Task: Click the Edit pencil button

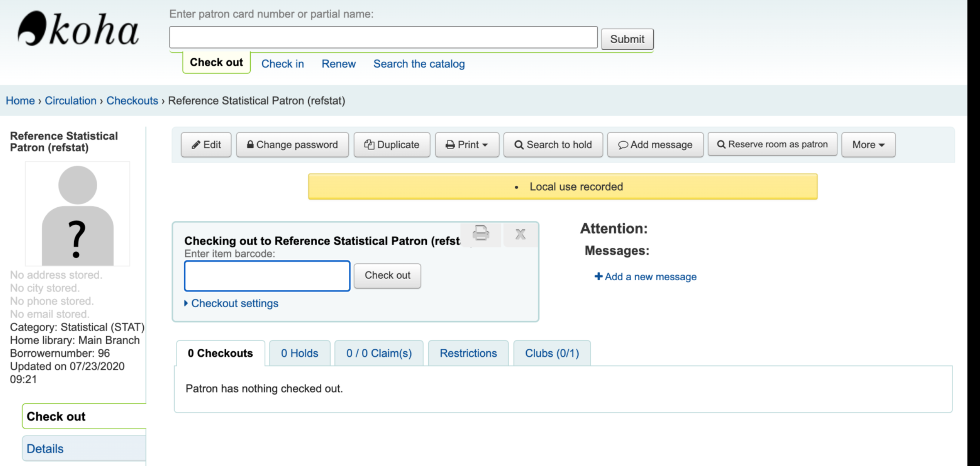Action: click(206, 144)
